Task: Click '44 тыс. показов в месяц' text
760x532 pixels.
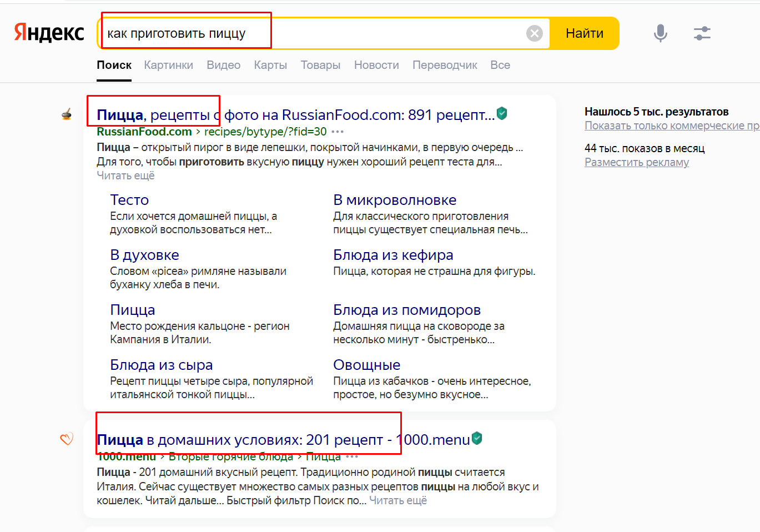Action: [x=645, y=148]
